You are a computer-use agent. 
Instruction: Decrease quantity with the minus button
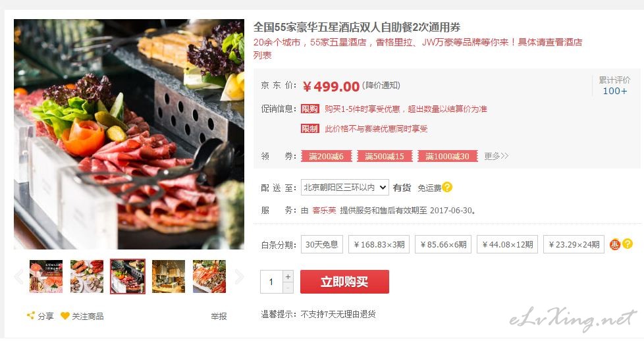coord(288,288)
